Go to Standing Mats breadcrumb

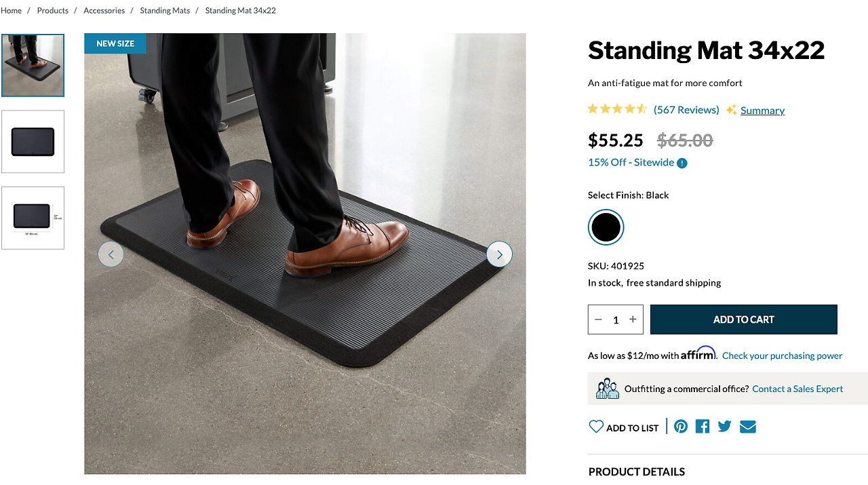[x=165, y=11]
